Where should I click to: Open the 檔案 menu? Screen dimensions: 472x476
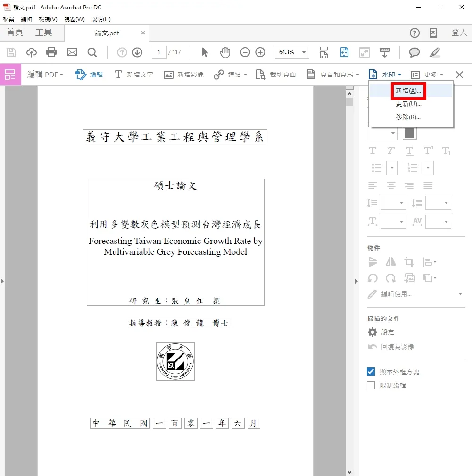8,19
